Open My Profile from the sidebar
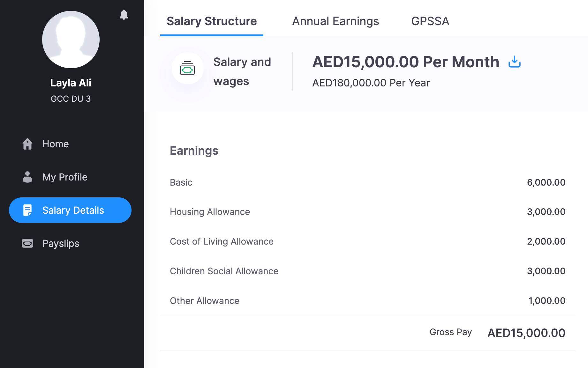The image size is (588, 368). tap(65, 177)
